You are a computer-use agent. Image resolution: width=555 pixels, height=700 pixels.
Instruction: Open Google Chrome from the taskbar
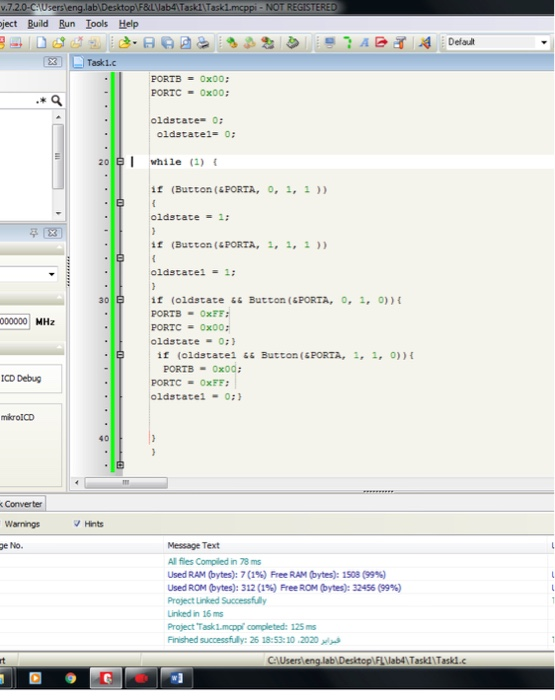click(71, 679)
